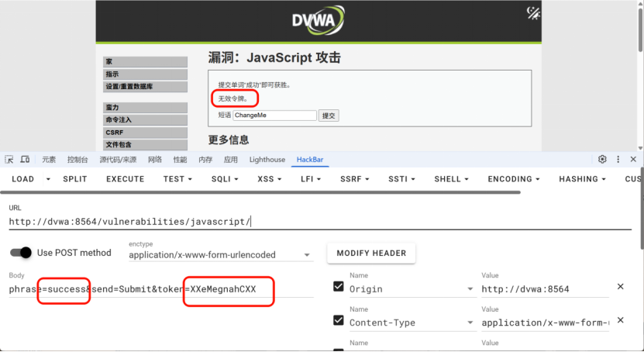This screenshot has width=644, height=352.
Task: Click the element inspector picker icon
Action: 9,160
